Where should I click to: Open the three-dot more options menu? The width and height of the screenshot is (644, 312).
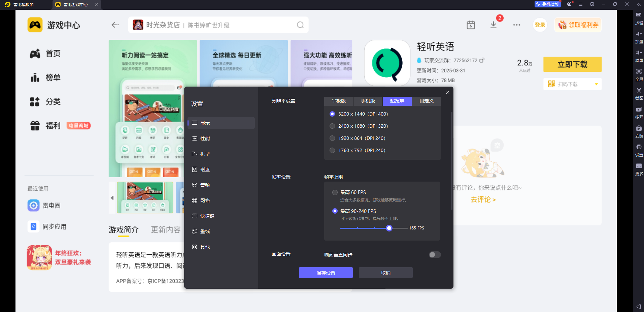517,25
